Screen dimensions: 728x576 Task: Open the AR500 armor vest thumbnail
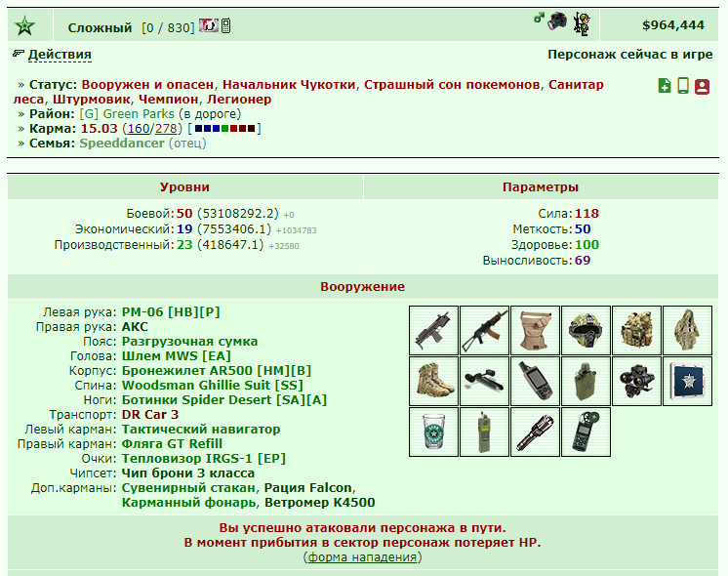(636, 330)
